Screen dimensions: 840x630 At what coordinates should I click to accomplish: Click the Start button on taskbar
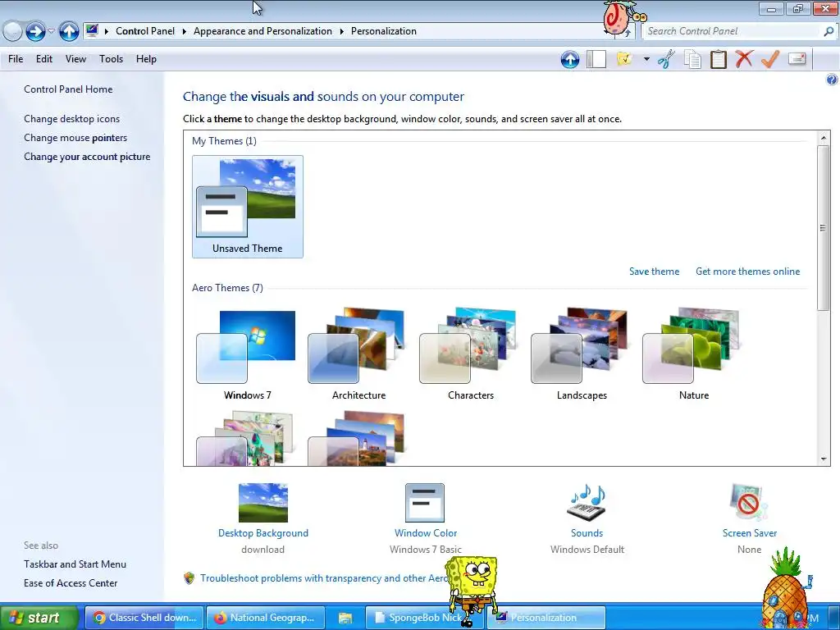click(x=39, y=618)
